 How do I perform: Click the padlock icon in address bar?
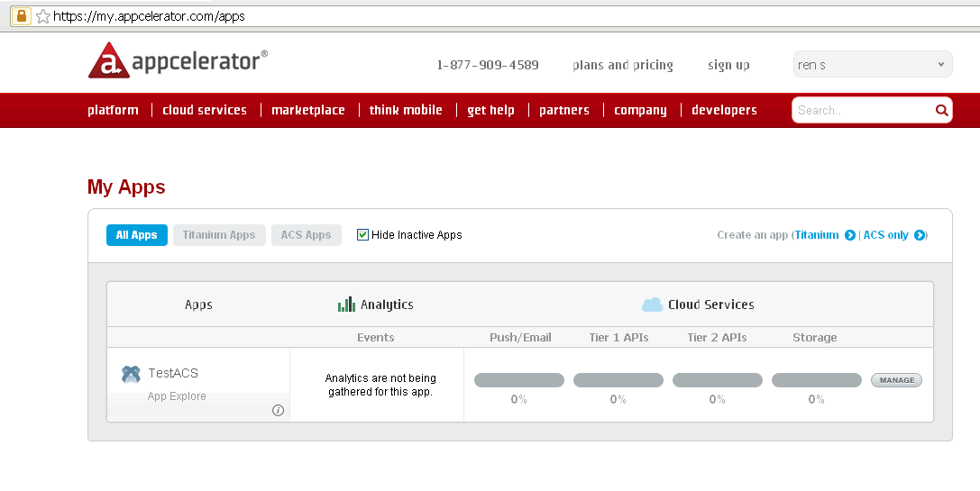click(x=22, y=16)
